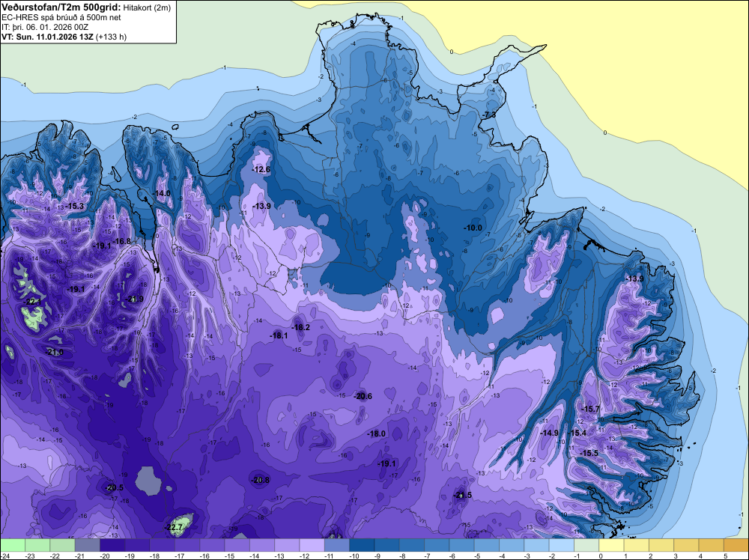The image size is (749, 560).
Task: Click the dark blue legend swatch starting at -10
Action: coord(362,545)
